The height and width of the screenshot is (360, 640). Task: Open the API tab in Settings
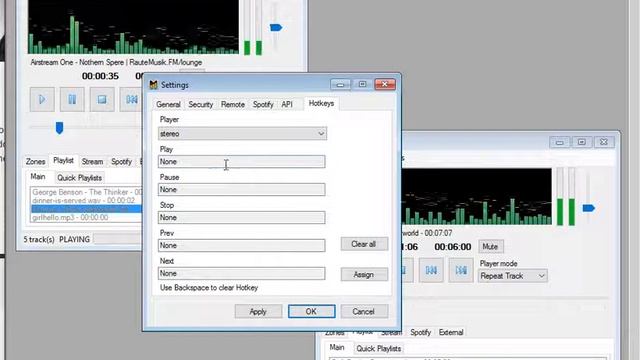pos(287,104)
